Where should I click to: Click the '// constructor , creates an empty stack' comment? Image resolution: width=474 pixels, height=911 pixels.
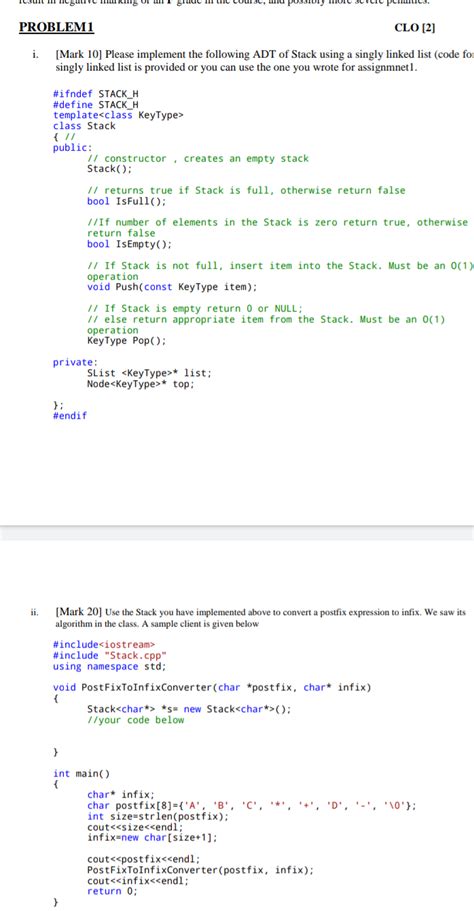[198, 159]
